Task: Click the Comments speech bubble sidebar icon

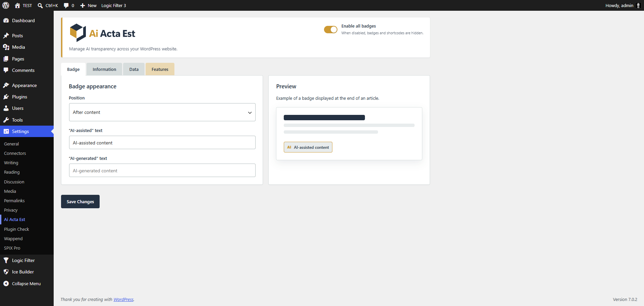Action: tap(6, 70)
